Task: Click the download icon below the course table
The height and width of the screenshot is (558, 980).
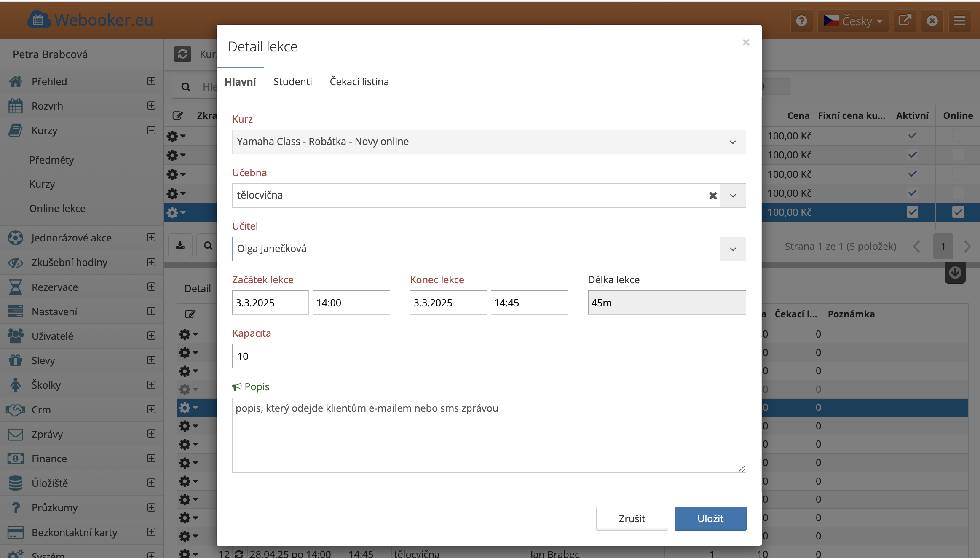Action: pos(180,245)
